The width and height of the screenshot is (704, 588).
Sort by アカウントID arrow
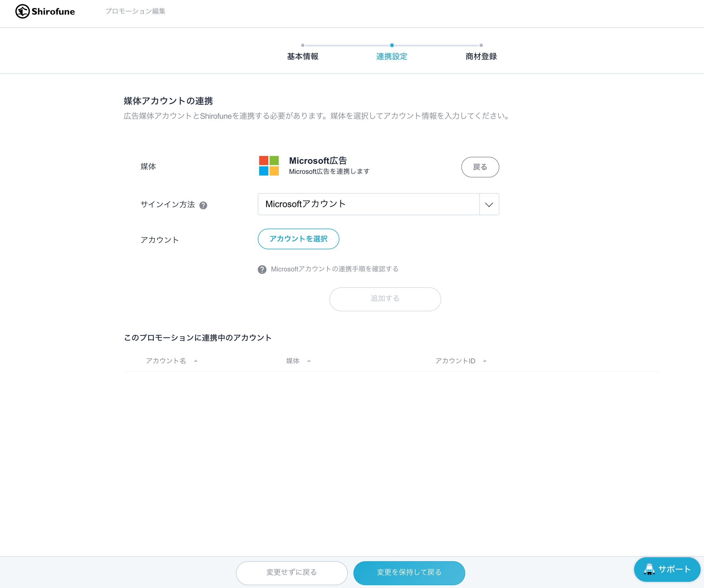pos(485,361)
